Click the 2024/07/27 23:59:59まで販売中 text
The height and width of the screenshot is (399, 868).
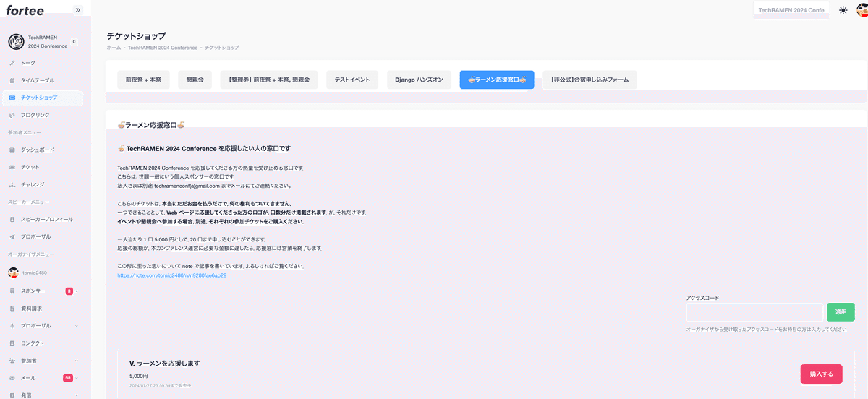[160, 385]
